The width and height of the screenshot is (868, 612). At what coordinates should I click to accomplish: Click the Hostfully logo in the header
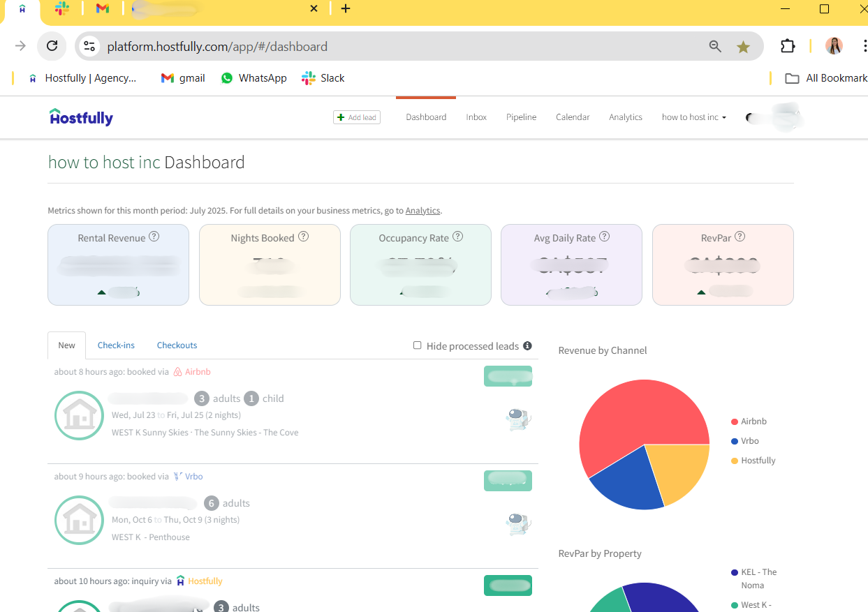[x=81, y=117]
